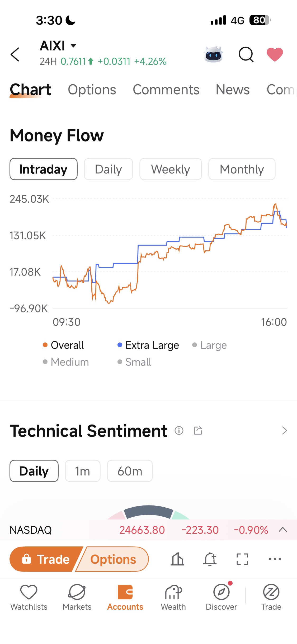Show Technical Sentiment info icon

179,431
